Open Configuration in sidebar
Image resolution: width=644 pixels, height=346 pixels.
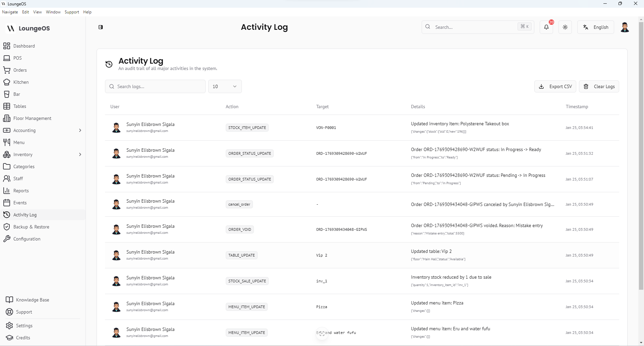(27, 239)
